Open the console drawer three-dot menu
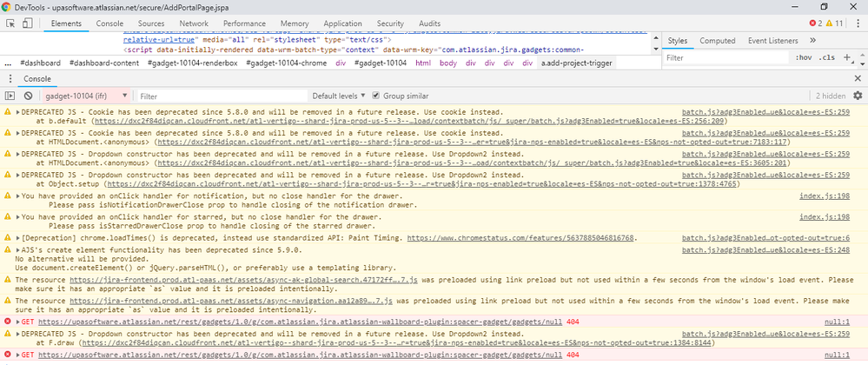The width and height of the screenshot is (868, 365). pyautogui.click(x=10, y=79)
